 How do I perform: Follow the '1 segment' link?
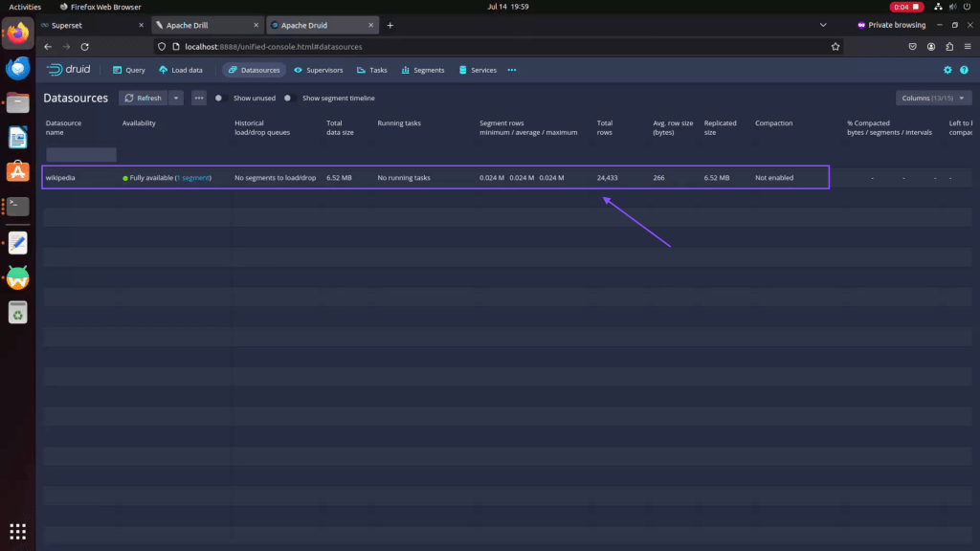point(193,178)
